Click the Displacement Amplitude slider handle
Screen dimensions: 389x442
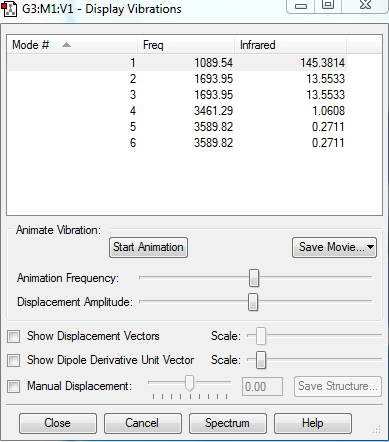253,302
